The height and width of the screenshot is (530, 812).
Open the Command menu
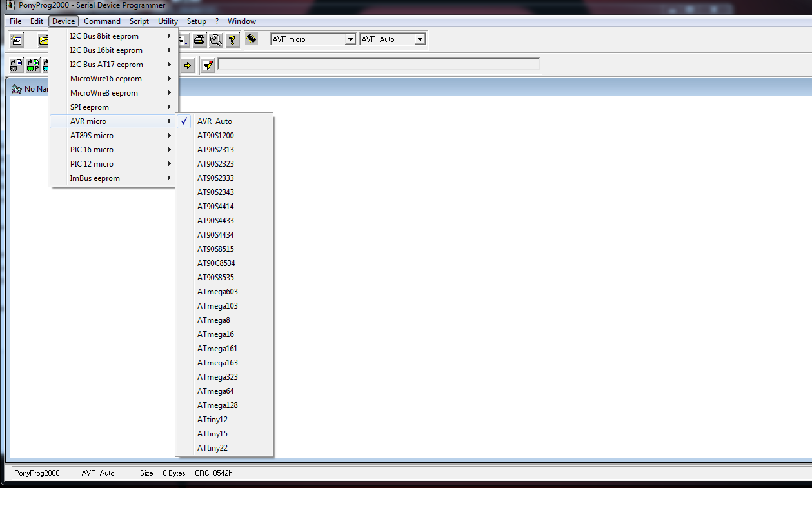pos(102,21)
